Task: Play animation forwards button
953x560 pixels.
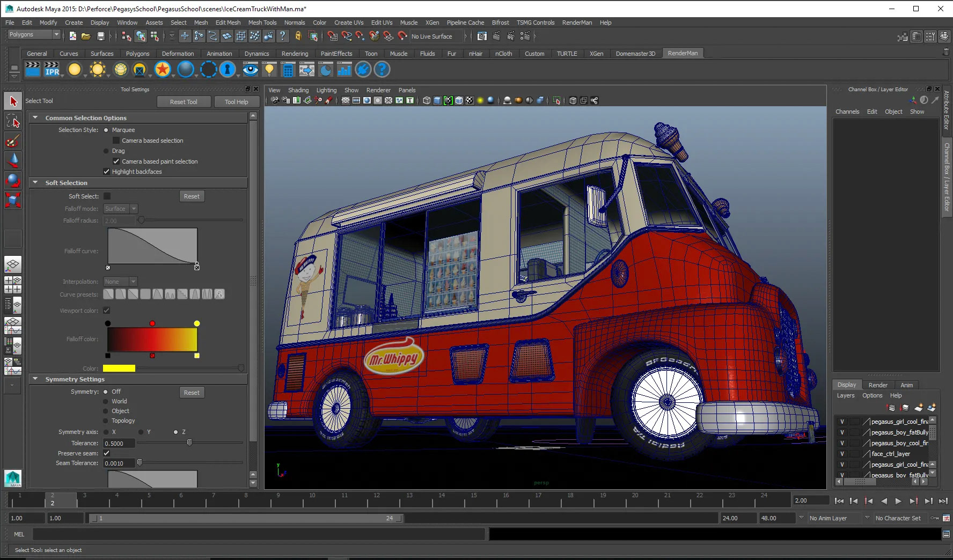Action: tap(898, 501)
